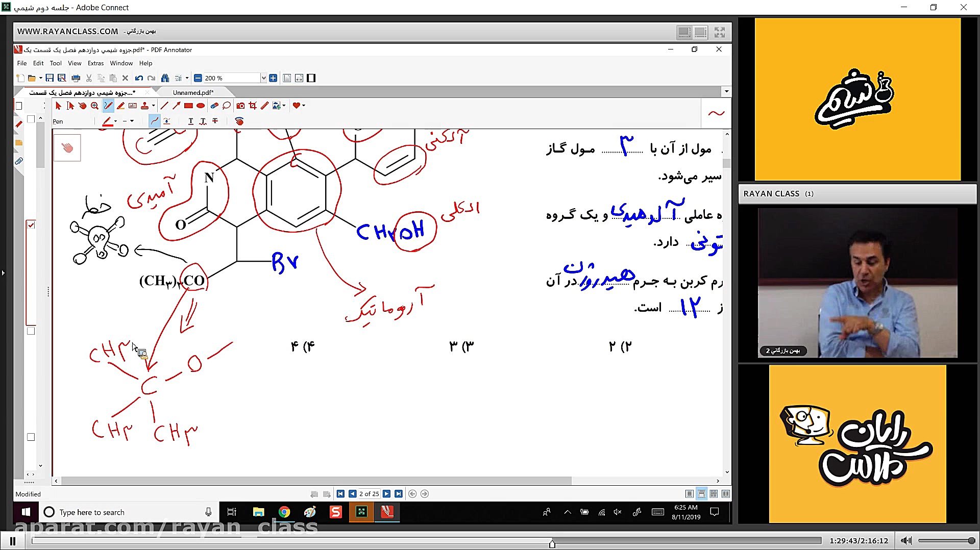The height and width of the screenshot is (550, 980).
Task: Click the recording playback progress bar
Action: [426, 541]
